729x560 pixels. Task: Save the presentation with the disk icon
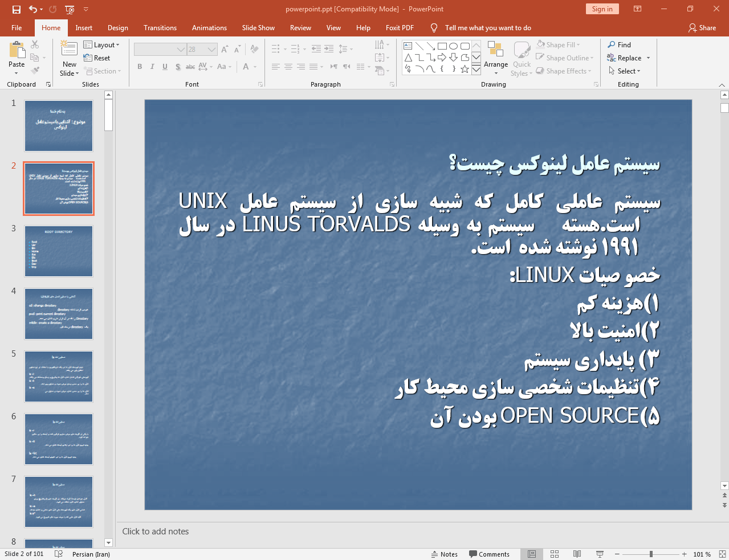pyautogui.click(x=17, y=9)
